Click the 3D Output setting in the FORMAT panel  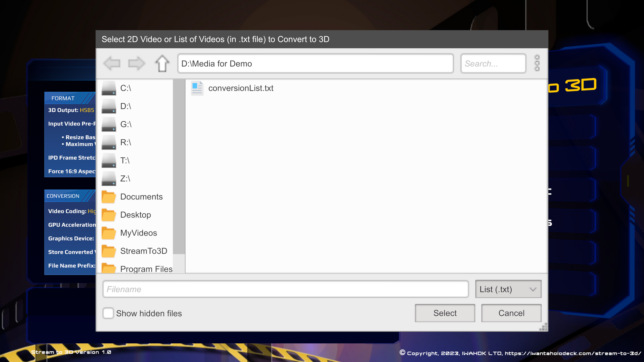coord(71,110)
